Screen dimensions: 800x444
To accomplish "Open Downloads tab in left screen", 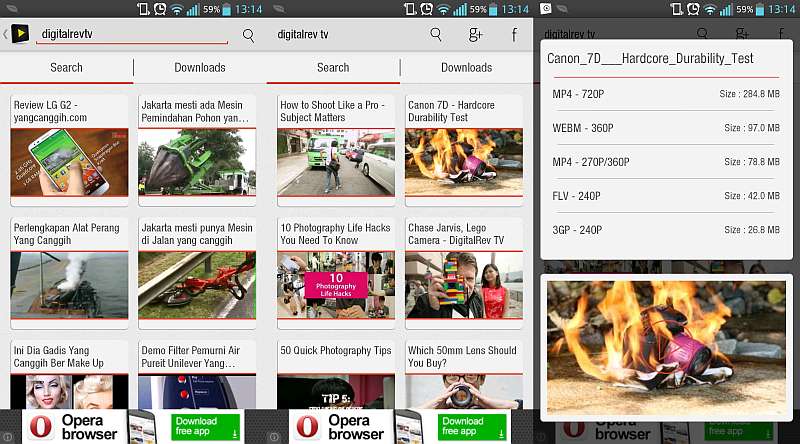I will point(200,67).
